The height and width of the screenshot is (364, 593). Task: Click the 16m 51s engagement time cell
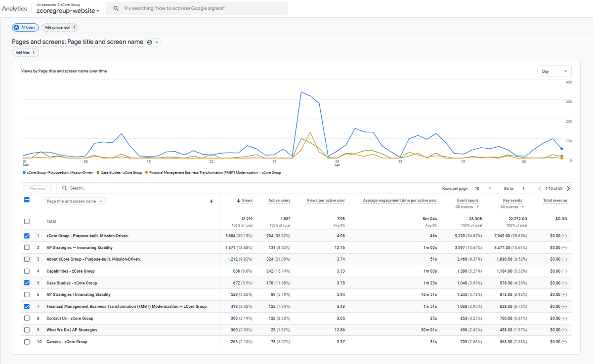(x=430, y=295)
